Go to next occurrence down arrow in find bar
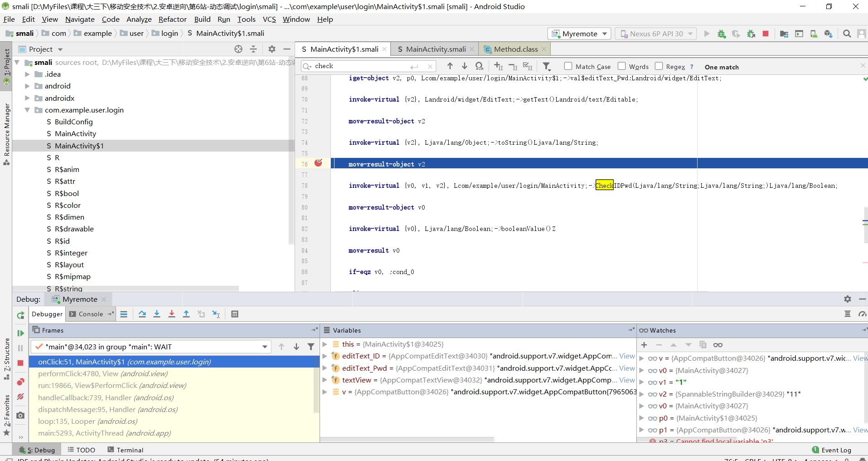 [464, 66]
